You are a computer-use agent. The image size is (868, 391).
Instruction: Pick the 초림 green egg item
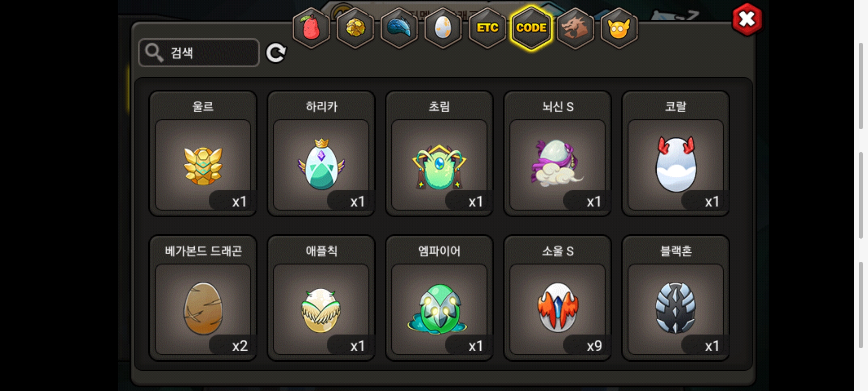click(439, 154)
